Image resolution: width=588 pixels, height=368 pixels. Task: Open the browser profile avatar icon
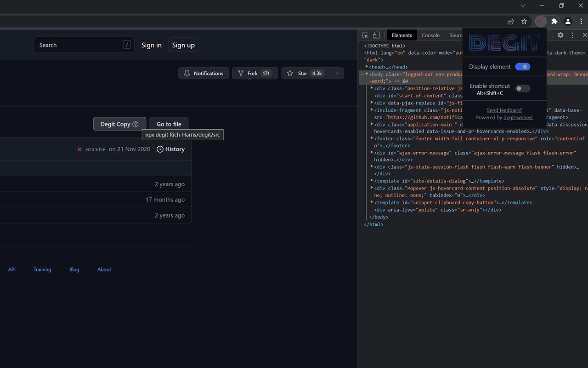(568, 21)
